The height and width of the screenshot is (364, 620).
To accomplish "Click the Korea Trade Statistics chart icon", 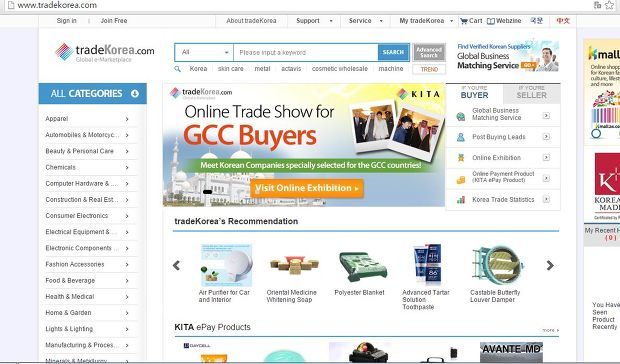I will [461, 200].
